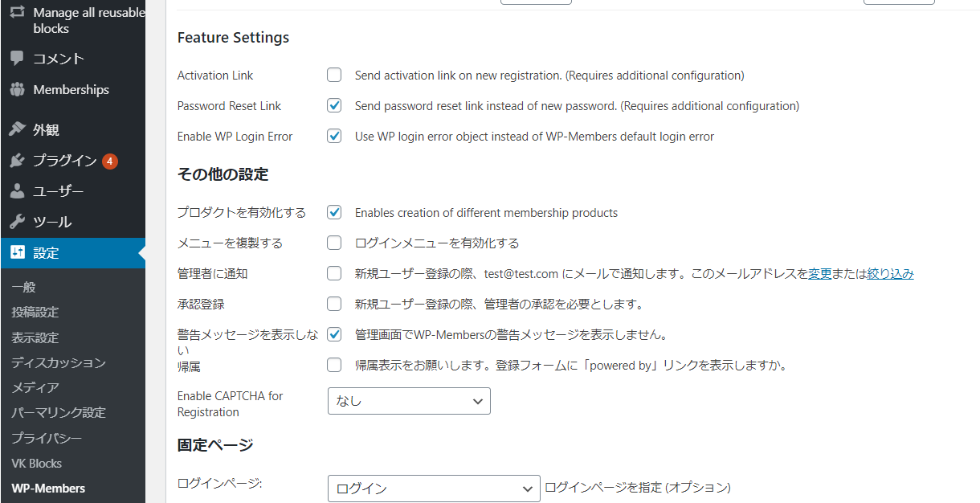This screenshot has width=980, height=503.
Task: Click the ツール wrench icon
Action: tap(17, 222)
